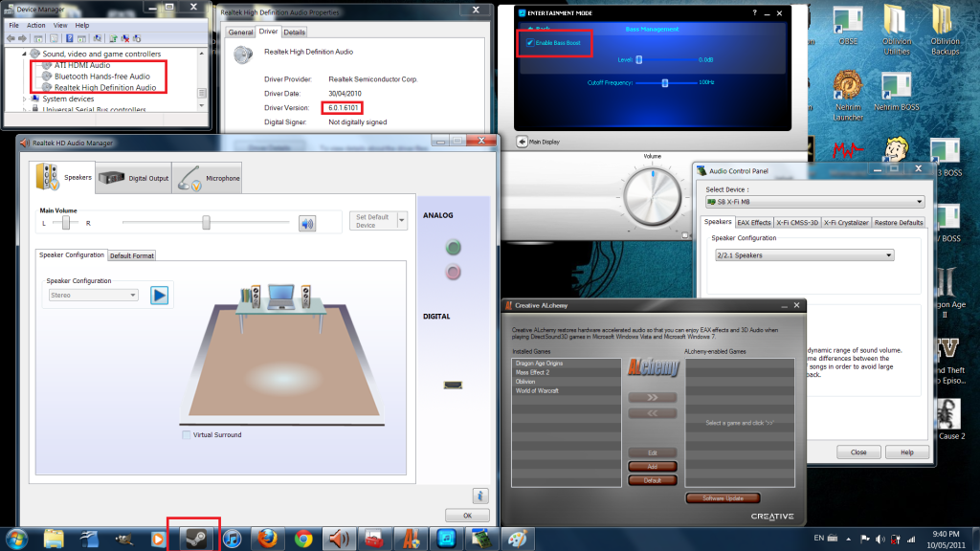The width and height of the screenshot is (980, 551).
Task: Launch iTunes from the taskbar
Action: [232, 538]
